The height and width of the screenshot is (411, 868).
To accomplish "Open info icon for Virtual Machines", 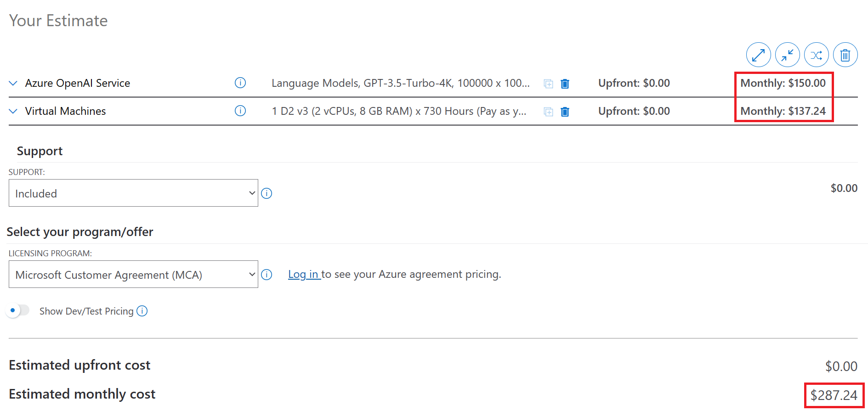I will [240, 111].
